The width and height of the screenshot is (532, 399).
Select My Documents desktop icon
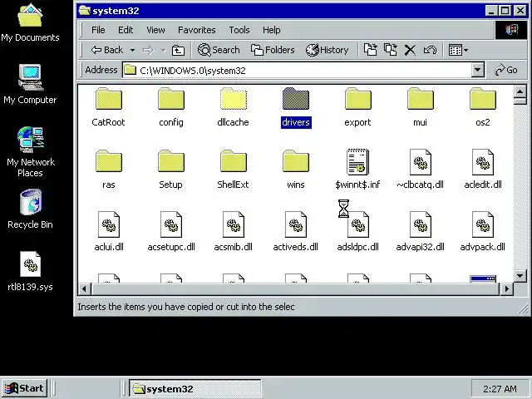click(30, 22)
